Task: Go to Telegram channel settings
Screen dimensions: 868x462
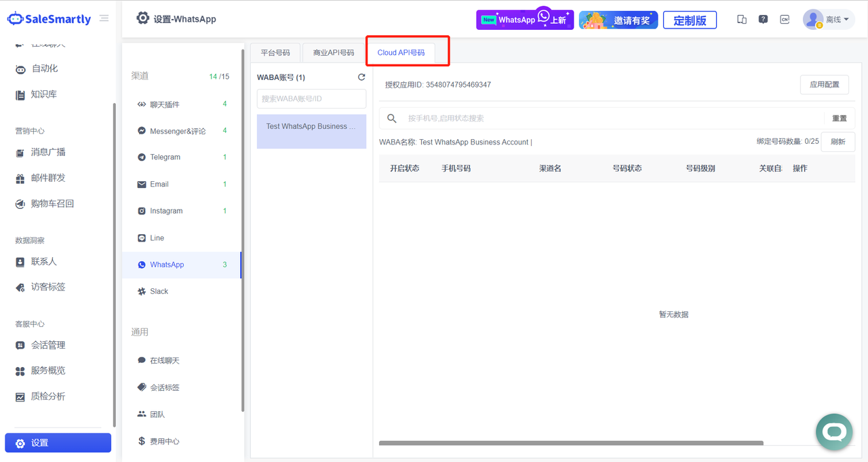Action: pyautogui.click(x=165, y=157)
